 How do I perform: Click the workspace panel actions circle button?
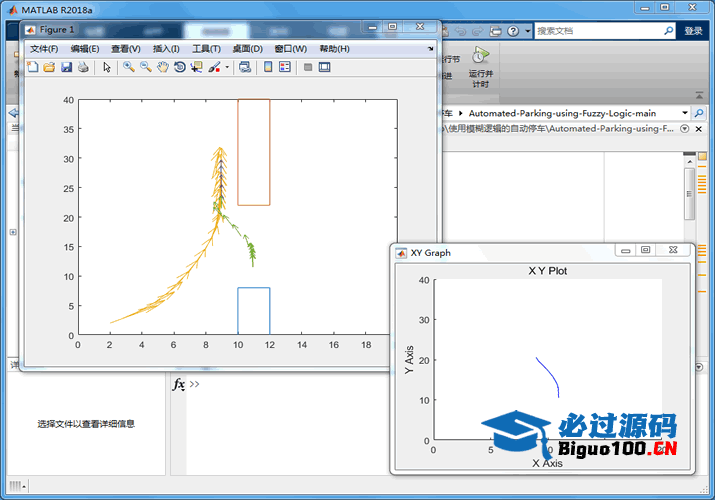pos(699,367)
